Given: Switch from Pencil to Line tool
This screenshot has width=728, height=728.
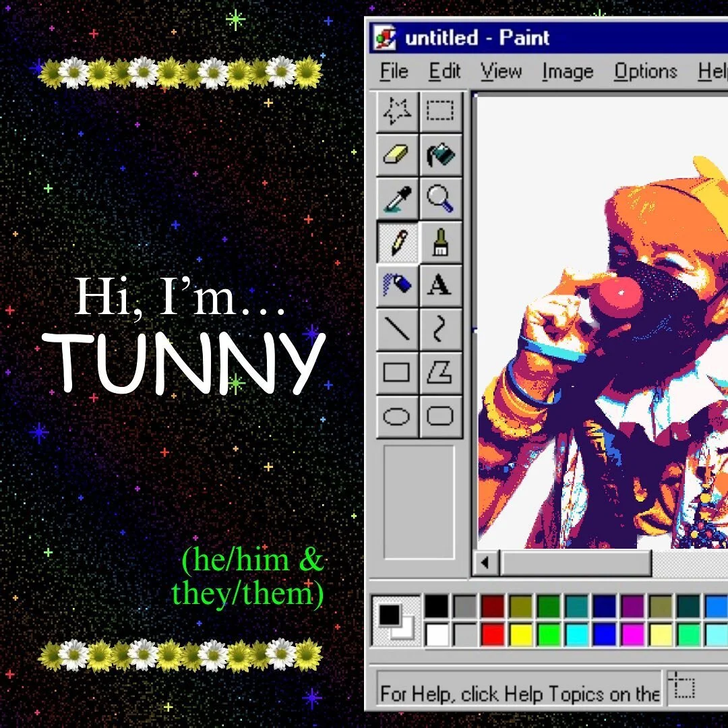Looking at the screenshot, I should coord(398,330).
